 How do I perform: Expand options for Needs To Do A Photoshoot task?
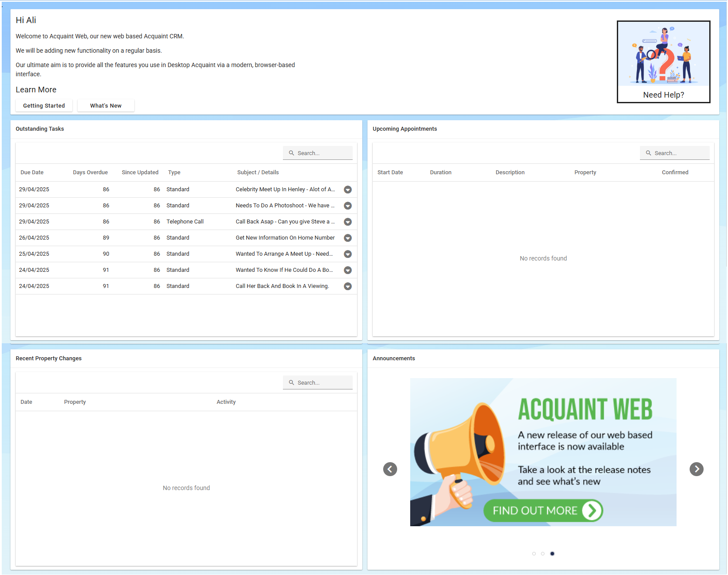tap(348, 206)
